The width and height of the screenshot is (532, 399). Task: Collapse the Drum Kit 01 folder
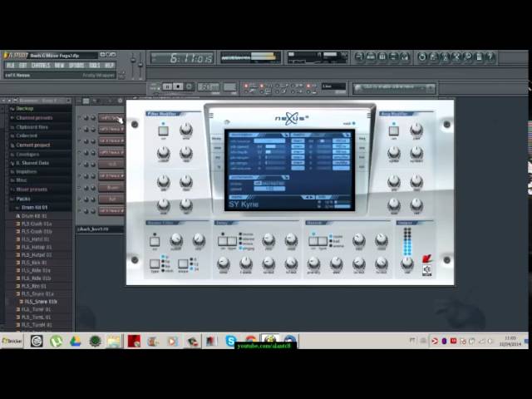[x=34, y=207]
